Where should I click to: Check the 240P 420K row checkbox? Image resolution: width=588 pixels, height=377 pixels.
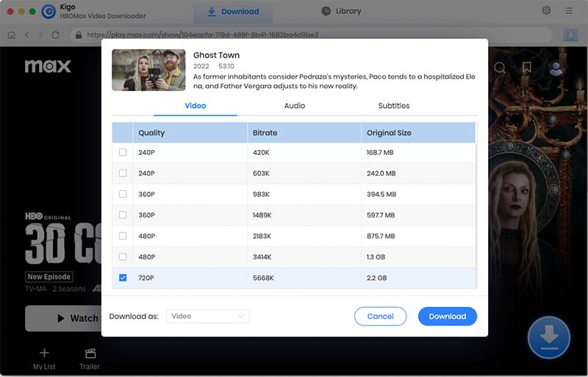point(123,152)
